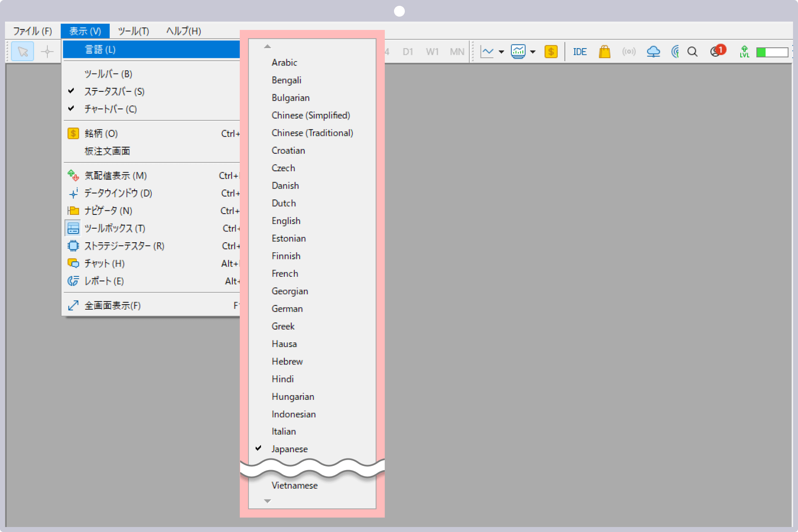Viewport: 798px width, 532px height.
Task: Click the signal antenna icon
Action: (x=675, y=52)
